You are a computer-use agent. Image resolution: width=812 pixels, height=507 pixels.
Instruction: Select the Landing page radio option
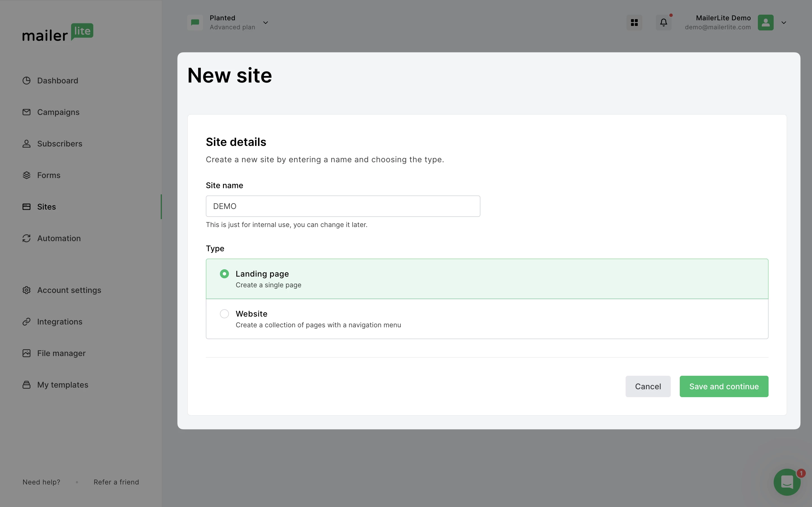point(224,274)
